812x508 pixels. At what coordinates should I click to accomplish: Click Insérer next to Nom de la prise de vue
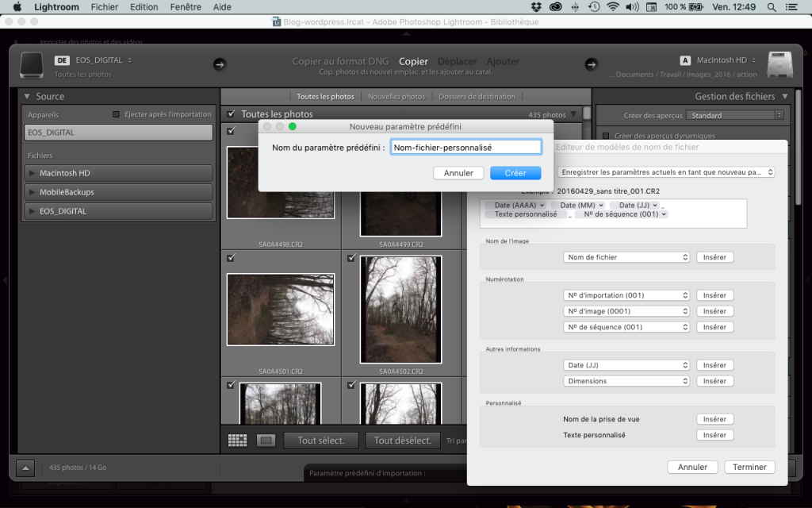point(714,419)
